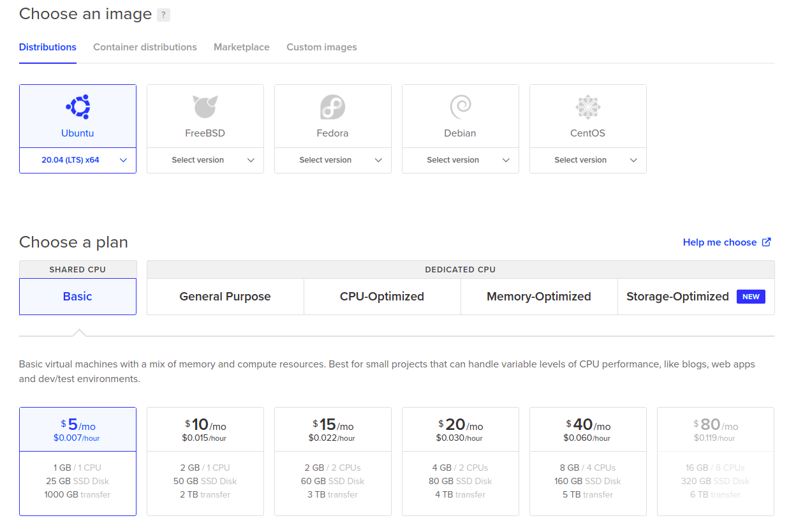
Task: Select the Debian swirl logo
Action: tap(460, 107)
